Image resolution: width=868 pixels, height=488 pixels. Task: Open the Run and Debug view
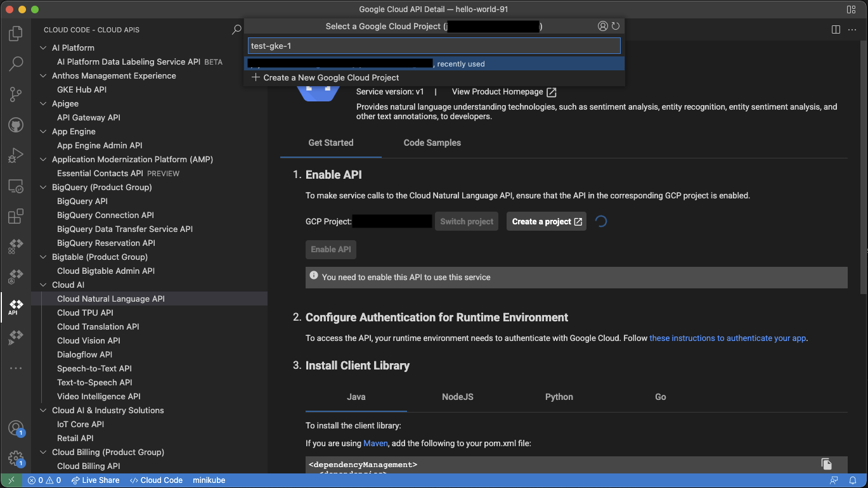tap(16, 155)
